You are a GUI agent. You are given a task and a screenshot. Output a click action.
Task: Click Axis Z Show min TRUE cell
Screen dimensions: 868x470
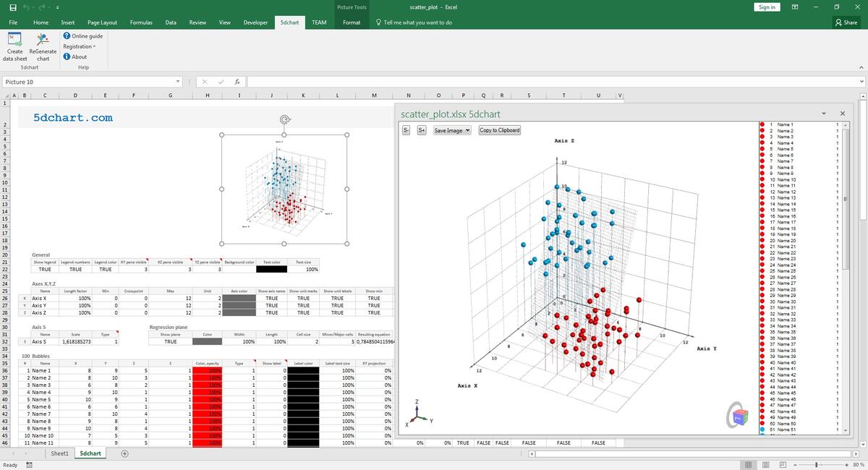pos(374,312)
